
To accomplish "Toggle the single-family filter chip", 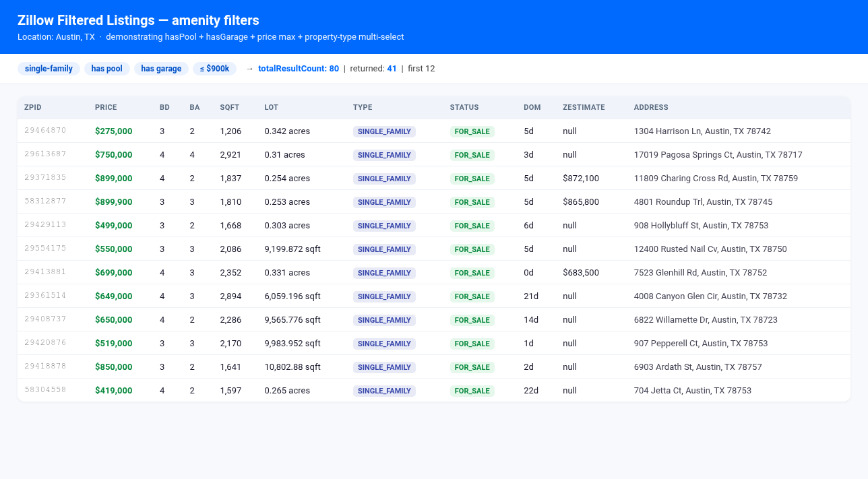I will click(x=49, y=69).
